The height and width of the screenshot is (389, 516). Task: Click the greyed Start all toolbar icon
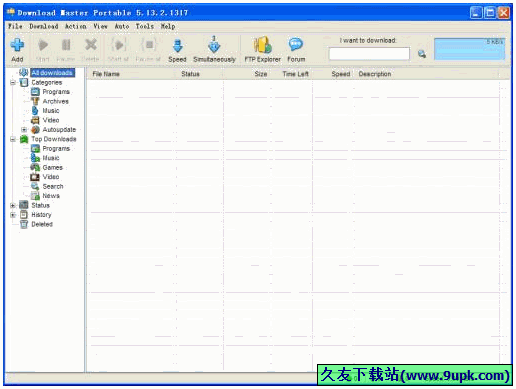tap(118, 45)
